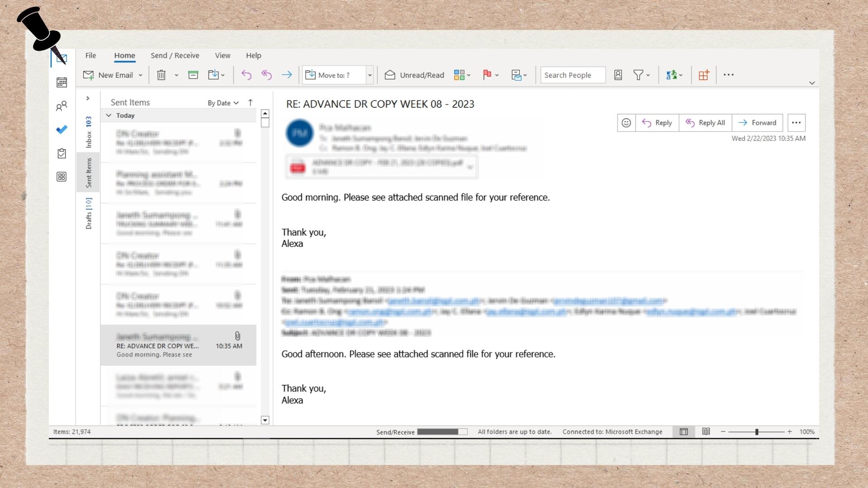Toggle the follow-up flag

click(x=487, y=75)
